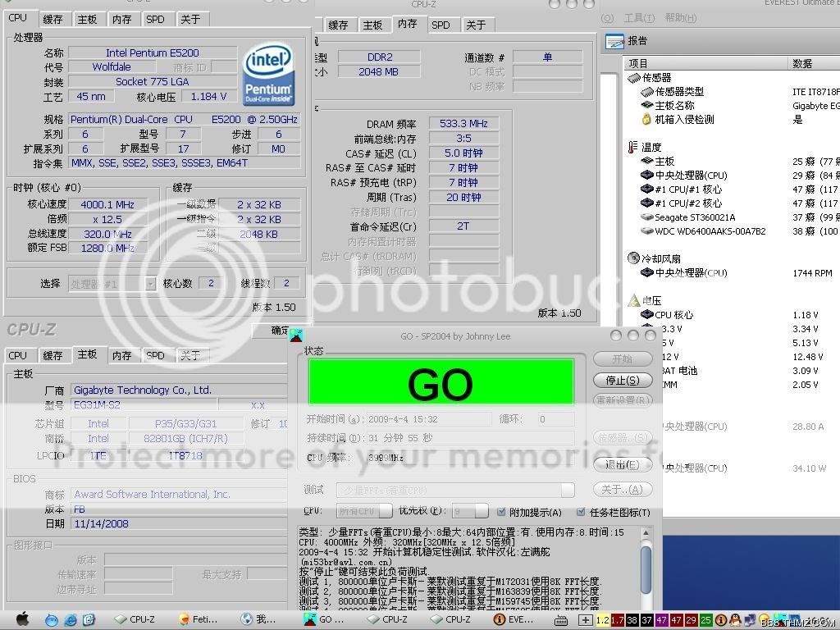Click the 温度 thermometer icon
840x630 pixels.
click(x=632, y=147)
